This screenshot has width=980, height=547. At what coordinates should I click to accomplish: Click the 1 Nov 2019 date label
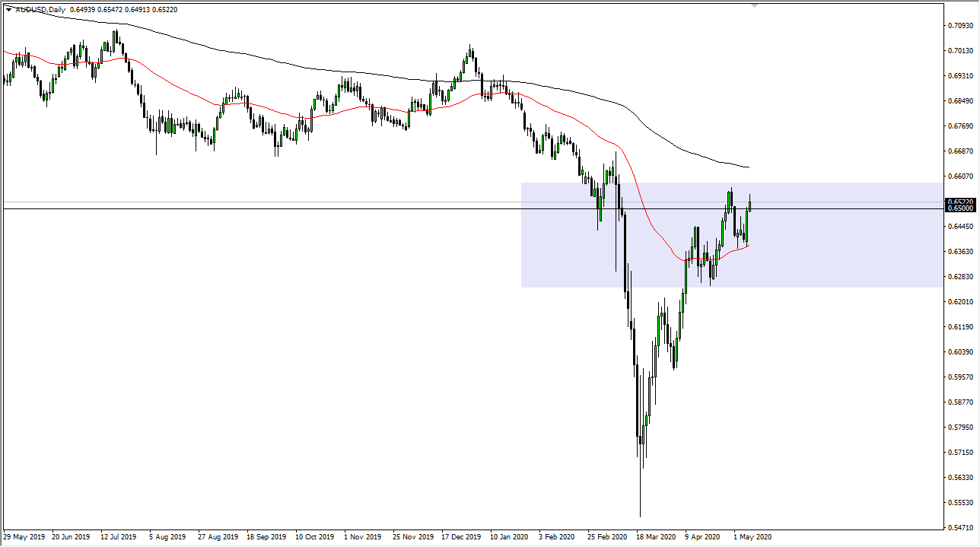363,536
